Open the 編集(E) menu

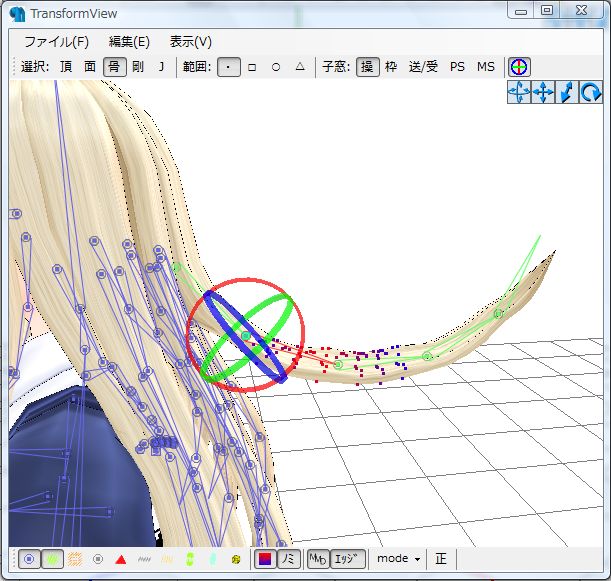129,41
